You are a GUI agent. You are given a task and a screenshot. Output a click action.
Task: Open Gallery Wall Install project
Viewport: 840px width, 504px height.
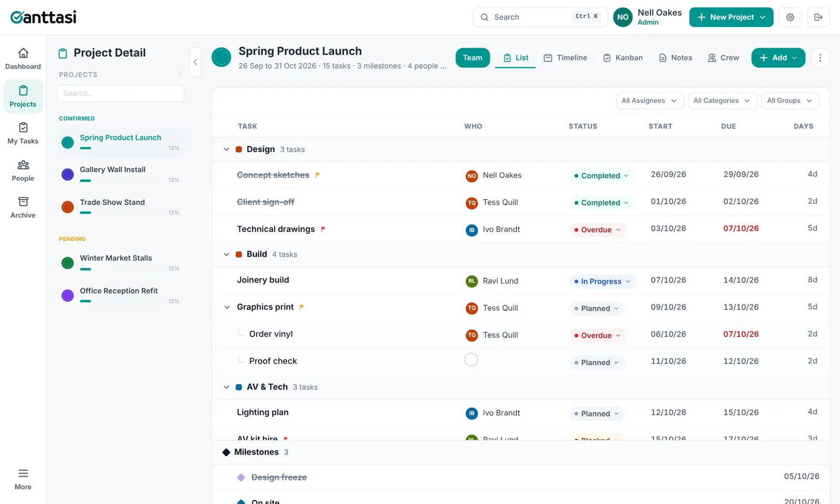(121, 175)
